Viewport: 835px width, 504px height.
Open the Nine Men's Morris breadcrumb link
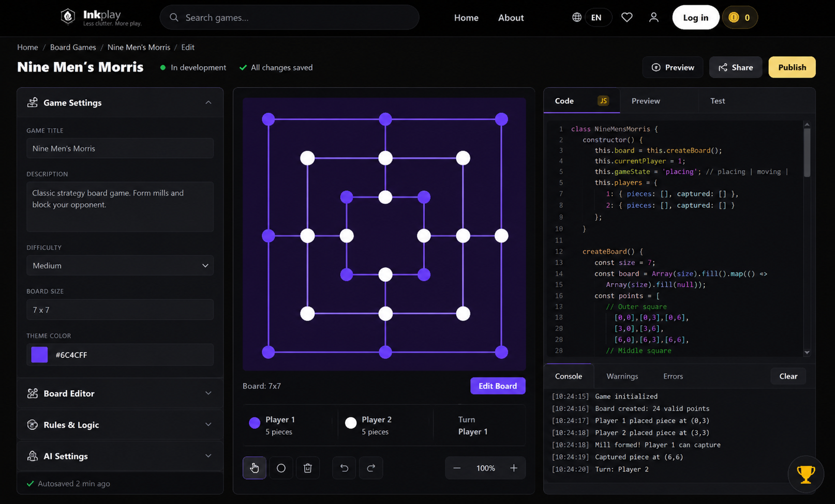point(139,47)
